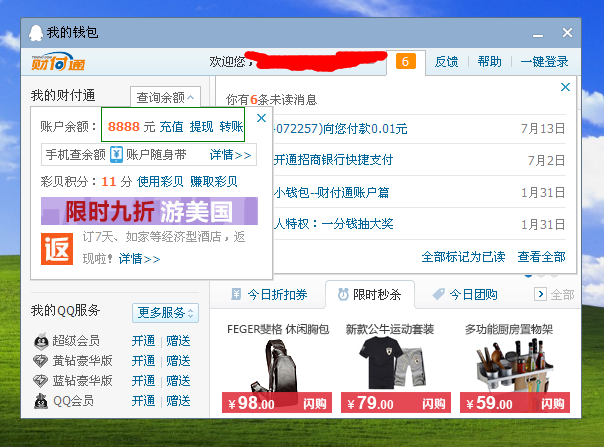Open the message 向您付款0.01元
Image resolution: width=604 pixels, height=447 pixels.
point(341,128)
